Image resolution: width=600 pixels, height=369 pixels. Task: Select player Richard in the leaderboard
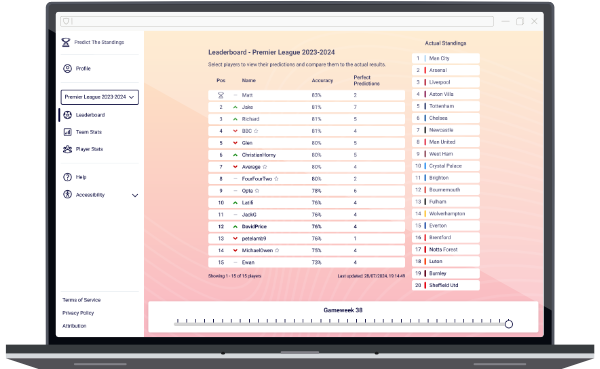[307, 119]
